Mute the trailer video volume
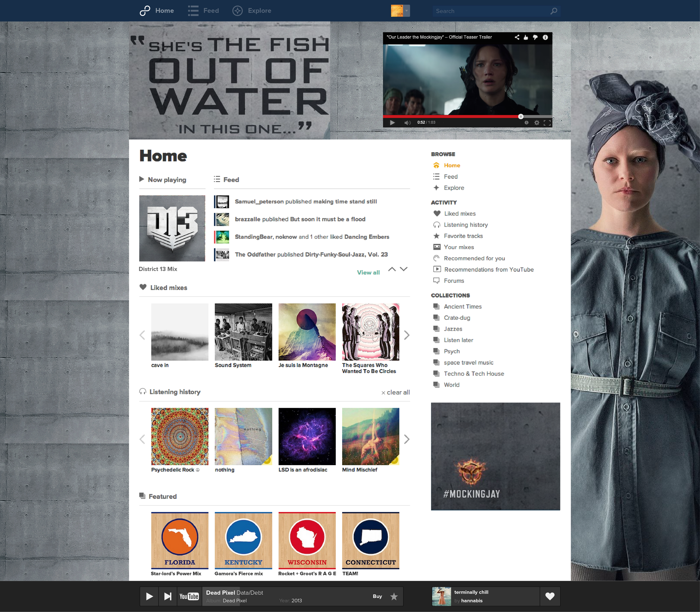 (x=407, y=123)
